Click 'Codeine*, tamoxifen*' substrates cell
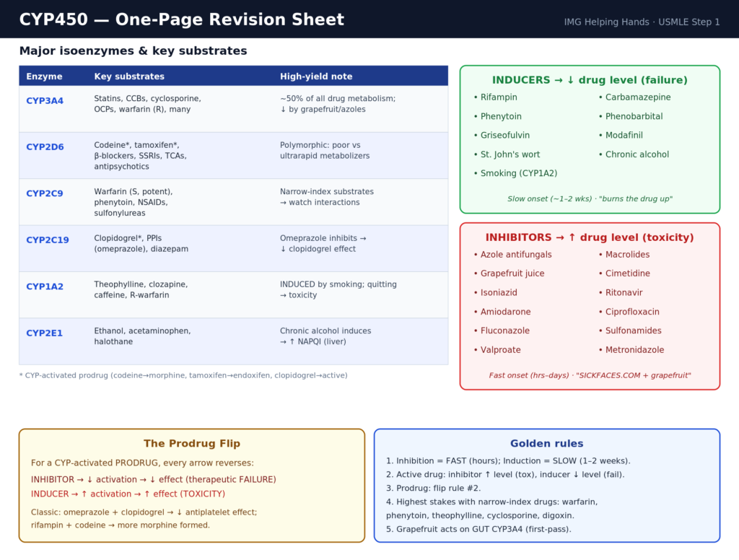The image size is (739, 560). tap(141, 156)
